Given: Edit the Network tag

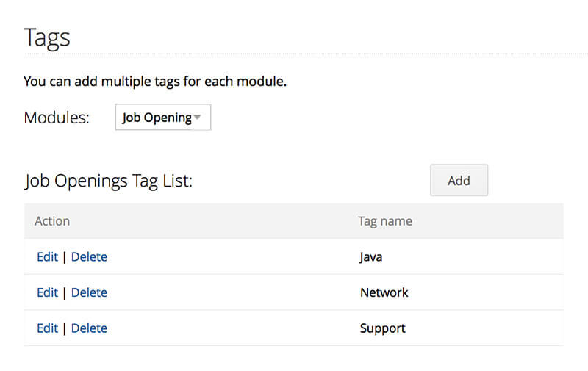Looking at the screenshot, I should (47, 292).
